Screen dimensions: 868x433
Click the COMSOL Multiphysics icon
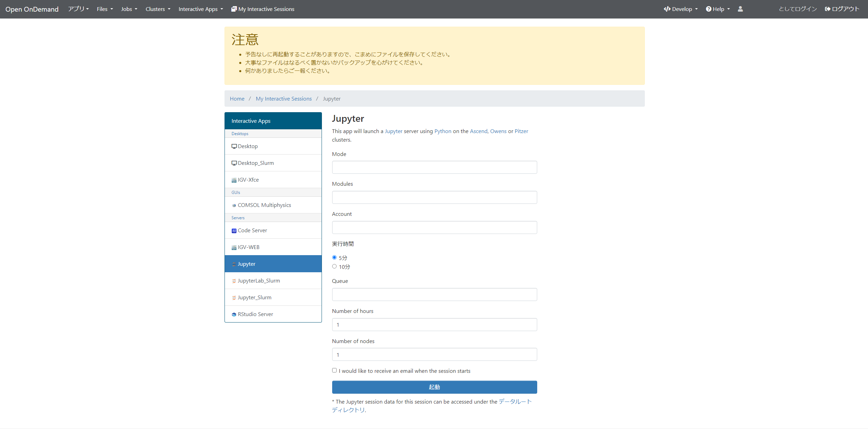pyautogui.click(x=234, y=205)
